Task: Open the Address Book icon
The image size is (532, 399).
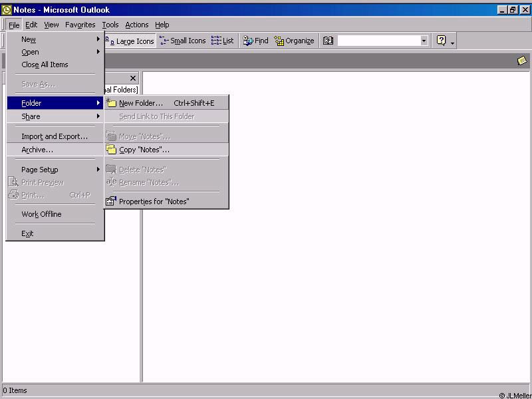Action: point(328,41)
